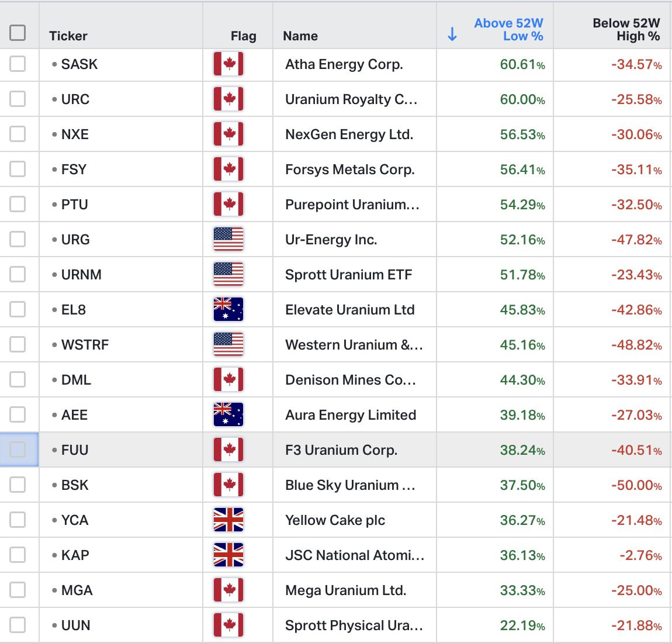
Task: Click the Canadian flag icon for SASK
Action: (228, 64)
